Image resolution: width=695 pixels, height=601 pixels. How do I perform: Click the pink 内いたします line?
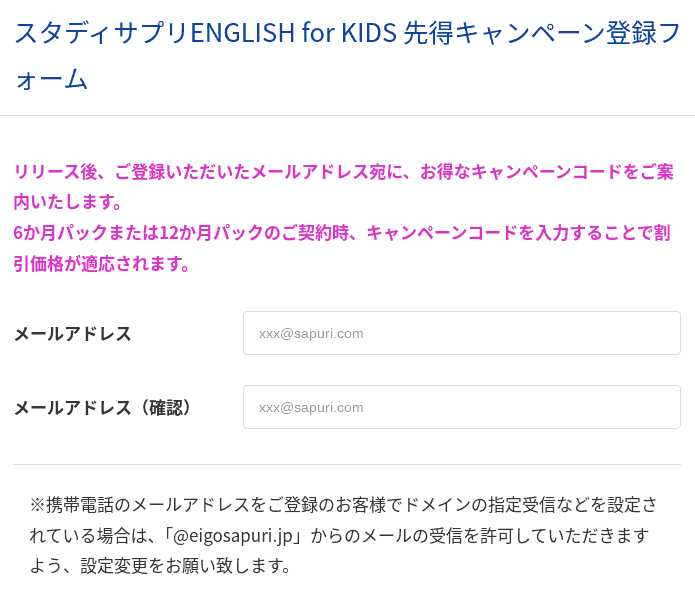68,203
